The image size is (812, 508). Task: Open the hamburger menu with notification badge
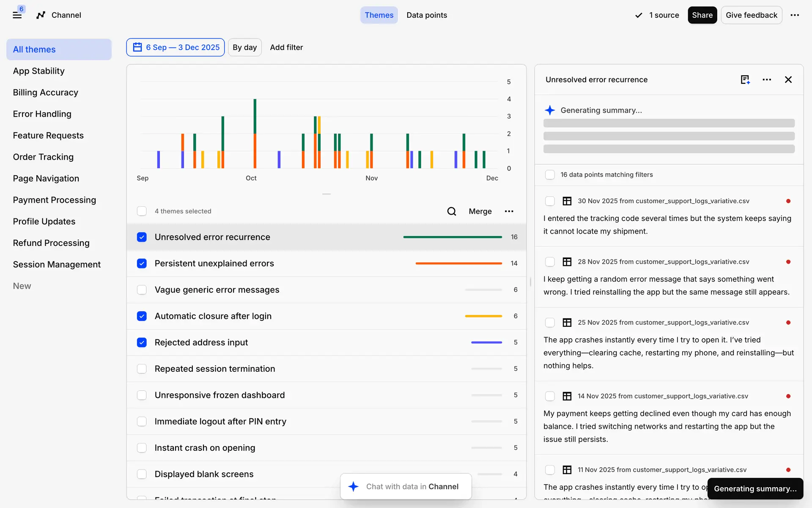click(x=17, y=15)
